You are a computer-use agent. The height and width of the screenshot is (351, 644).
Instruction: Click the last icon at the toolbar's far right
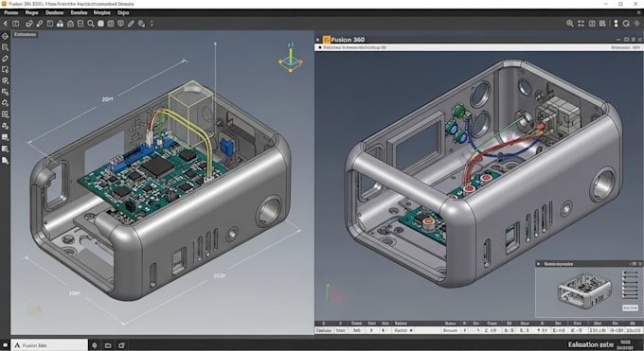click(637, 24)
